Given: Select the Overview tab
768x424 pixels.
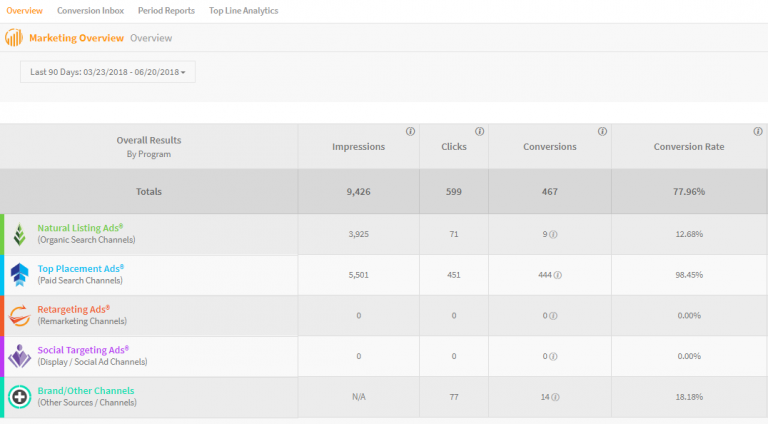Looking at the screenshot, I should click(x=24, y=11).
